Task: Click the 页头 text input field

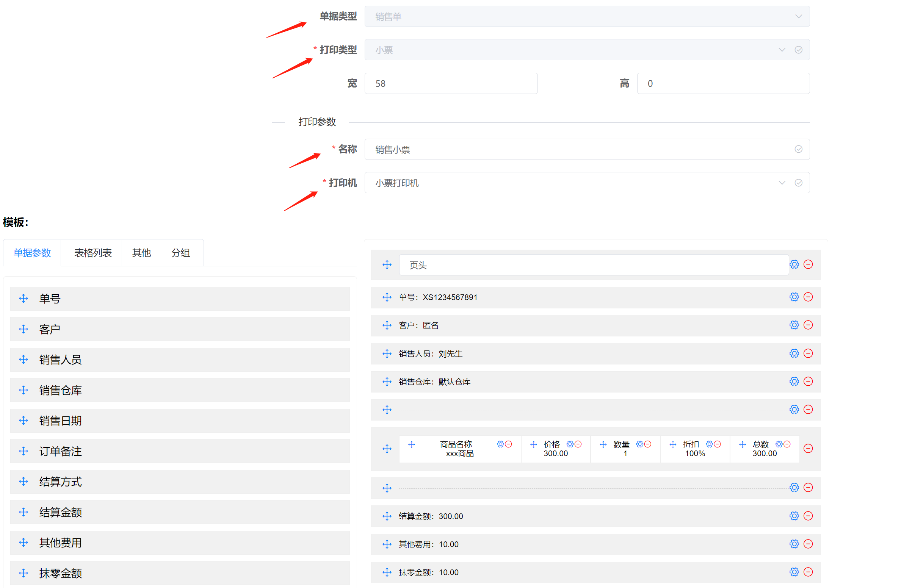Action: 594,265
